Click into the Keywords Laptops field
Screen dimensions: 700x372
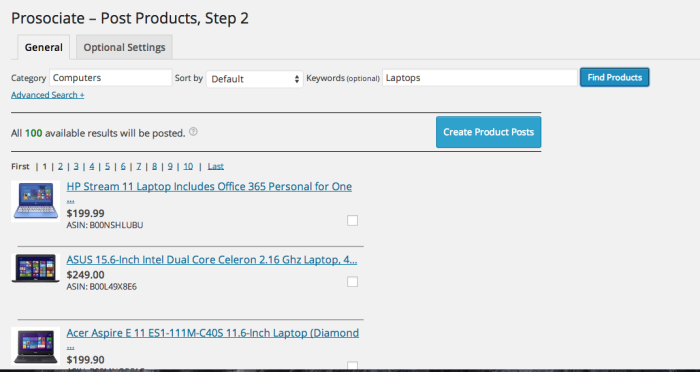pos(479,78)
